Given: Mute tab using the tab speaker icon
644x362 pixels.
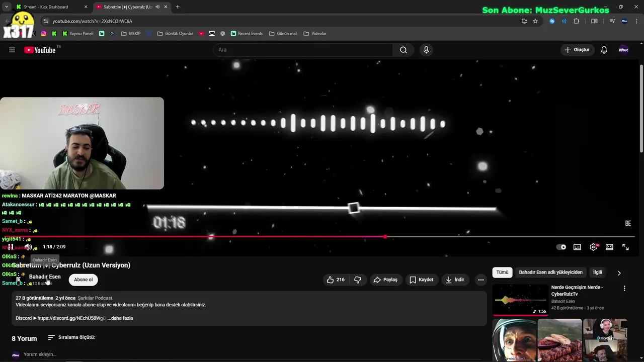Looking at the screenshot, I should click(x=157, y=7).
